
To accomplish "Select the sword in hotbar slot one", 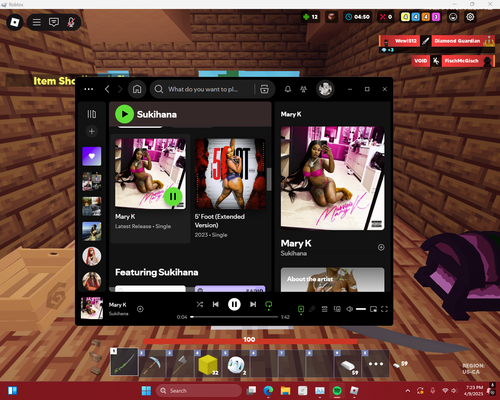I will 125,362.
